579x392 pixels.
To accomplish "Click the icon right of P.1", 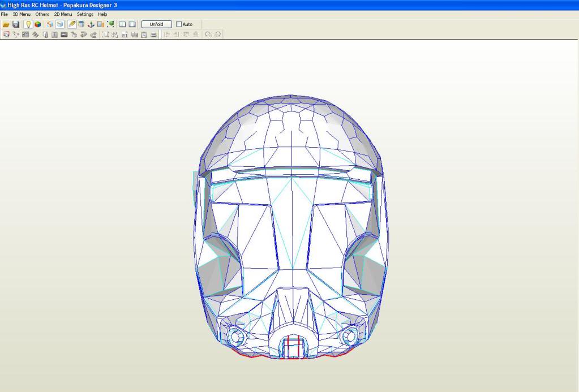I will 134,35.
